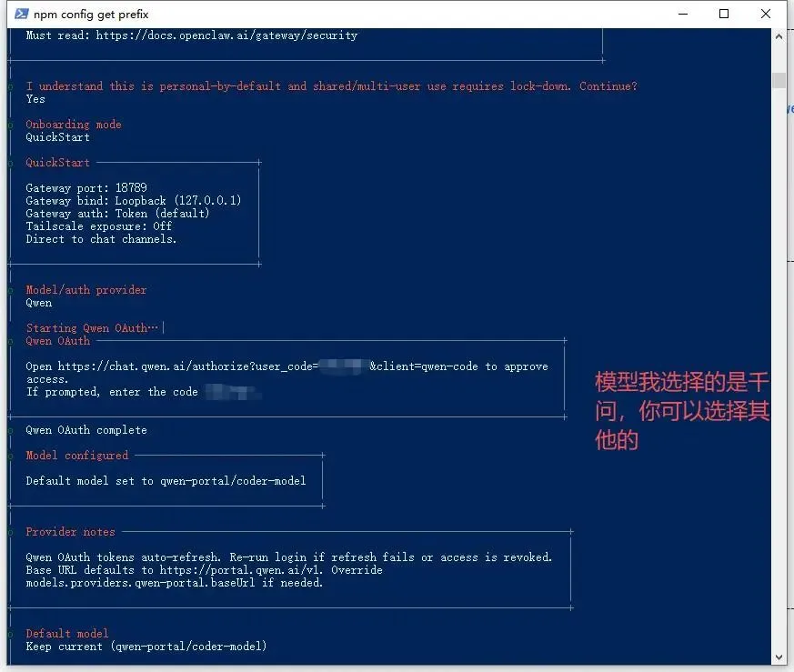Click the chat.qwen.ai authorize URL

pyautogui.click(x=268, y=366)
